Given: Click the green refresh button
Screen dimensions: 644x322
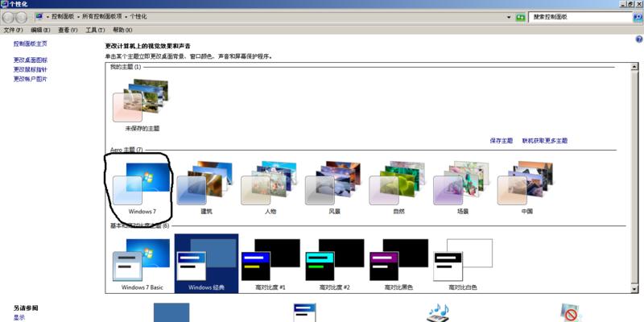Looking at the screenshot, I should click(520, 17).
